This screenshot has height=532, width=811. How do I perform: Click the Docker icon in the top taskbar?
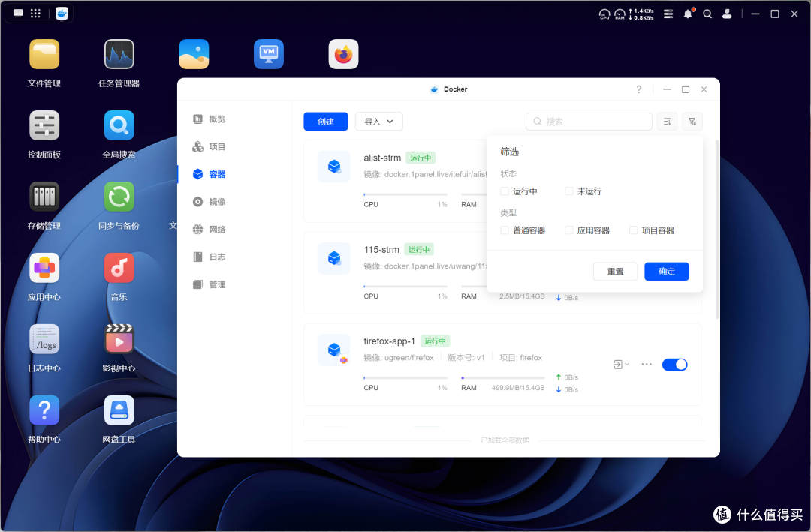(62, 14)
